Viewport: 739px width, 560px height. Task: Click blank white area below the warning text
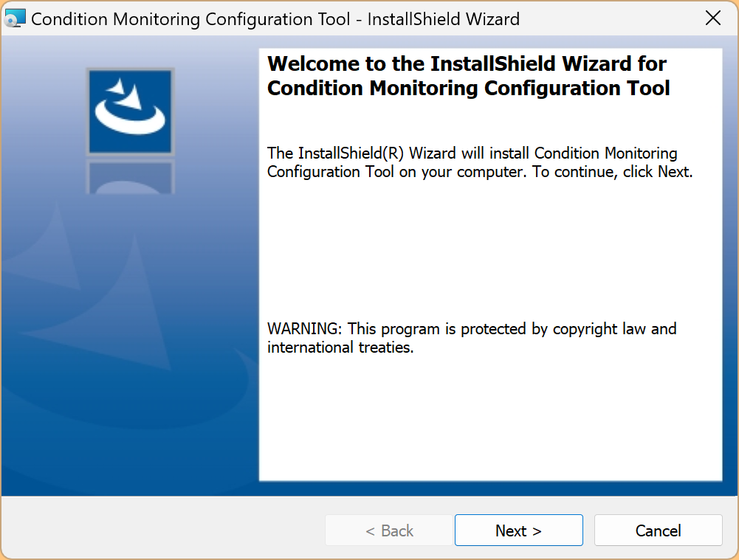point(487,421)
